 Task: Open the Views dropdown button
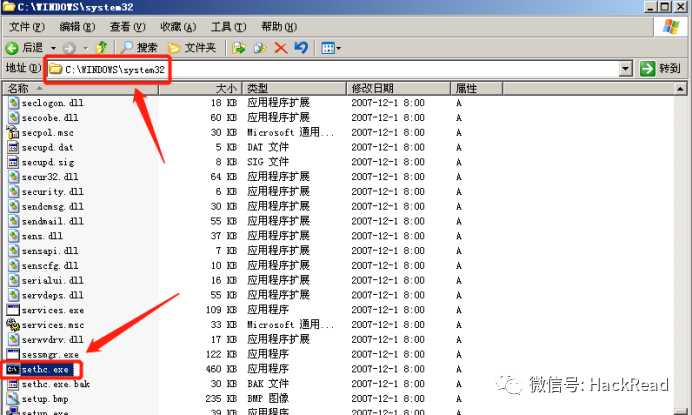tap(331, 48)
